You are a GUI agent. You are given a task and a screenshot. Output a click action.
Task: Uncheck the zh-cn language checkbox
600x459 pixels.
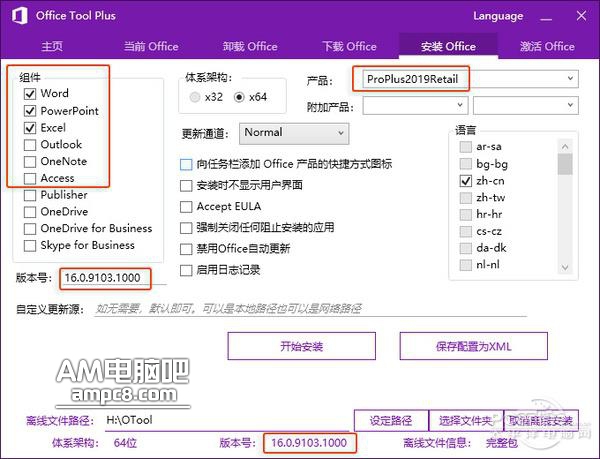point(465,181)
